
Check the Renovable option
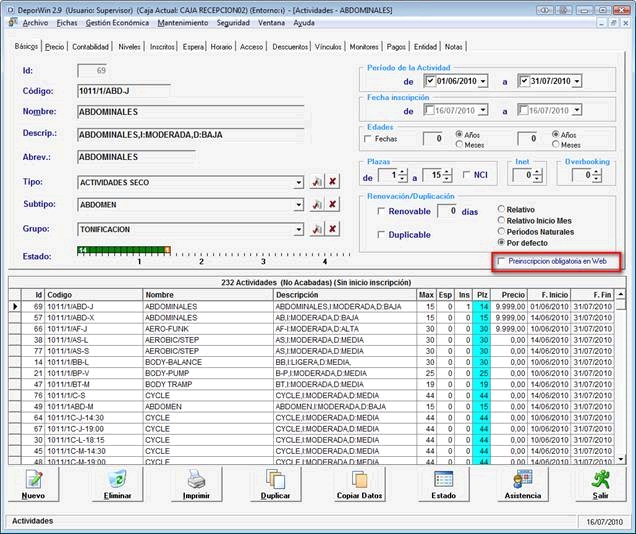pyautogui.click(x=381, y=211)
